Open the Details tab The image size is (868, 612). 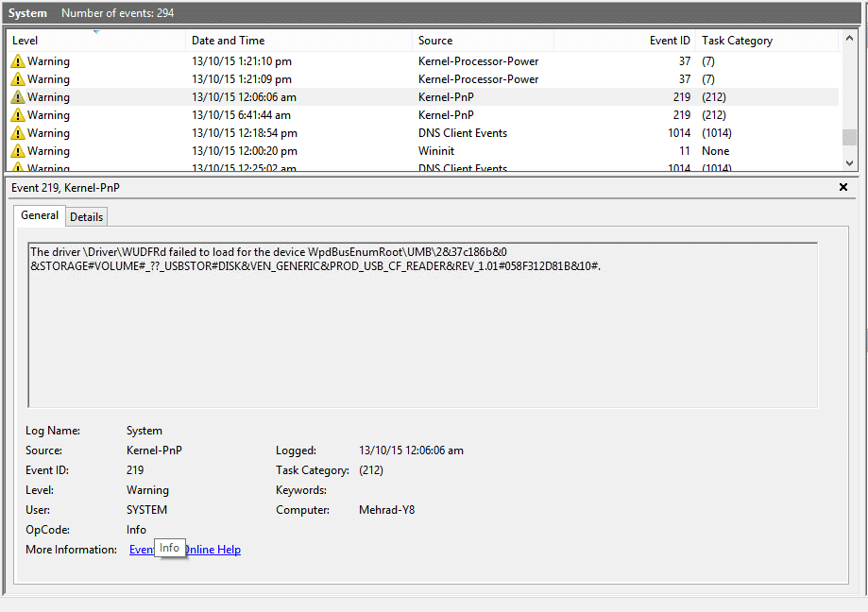[86, 217]
